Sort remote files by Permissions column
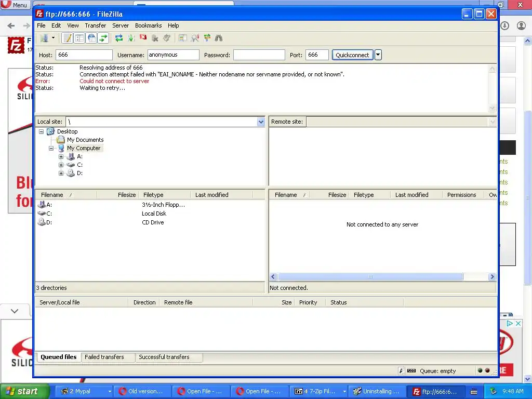This screenshot has height=399, width=532. (x=463, y=195)
